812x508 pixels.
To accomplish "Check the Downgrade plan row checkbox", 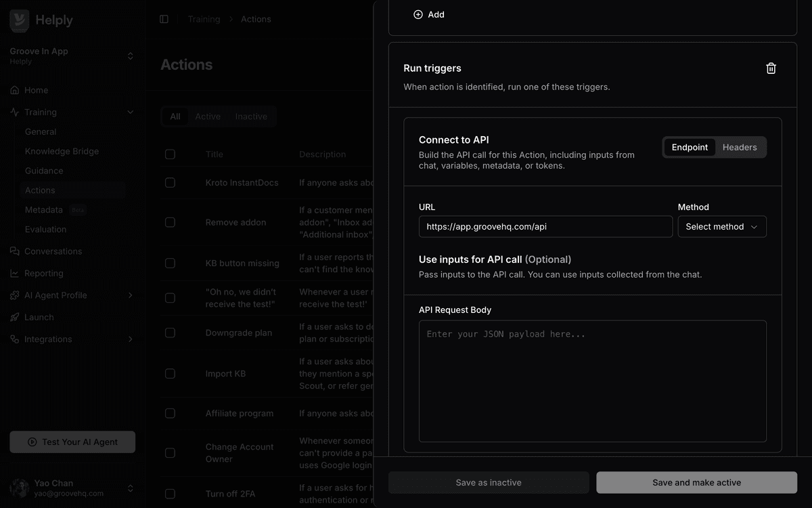I will [170, 333].
